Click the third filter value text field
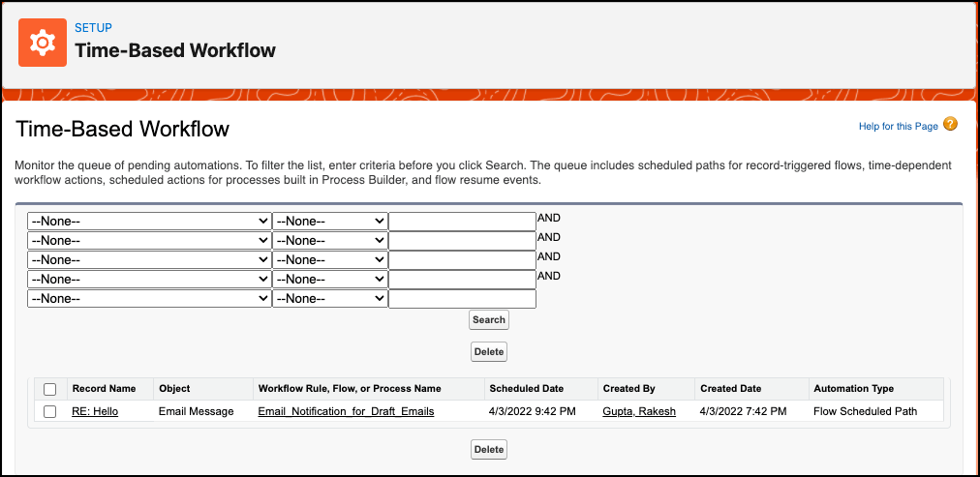Screen dimensions: 980x477 coord(463,259)
